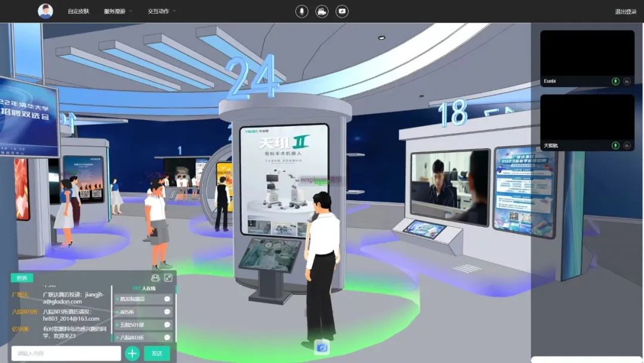
Task: Click the video camera icon in top bar
Action: 322,11
